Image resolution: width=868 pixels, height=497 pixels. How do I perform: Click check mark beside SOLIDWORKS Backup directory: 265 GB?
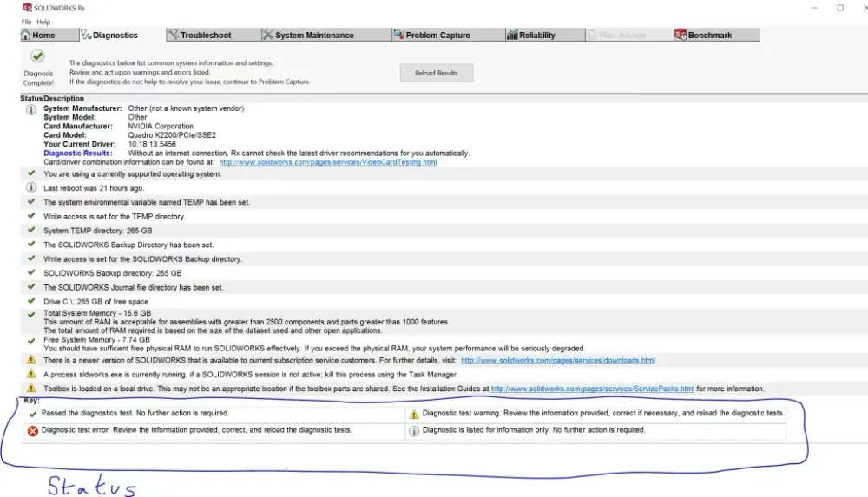coord(31,272)
